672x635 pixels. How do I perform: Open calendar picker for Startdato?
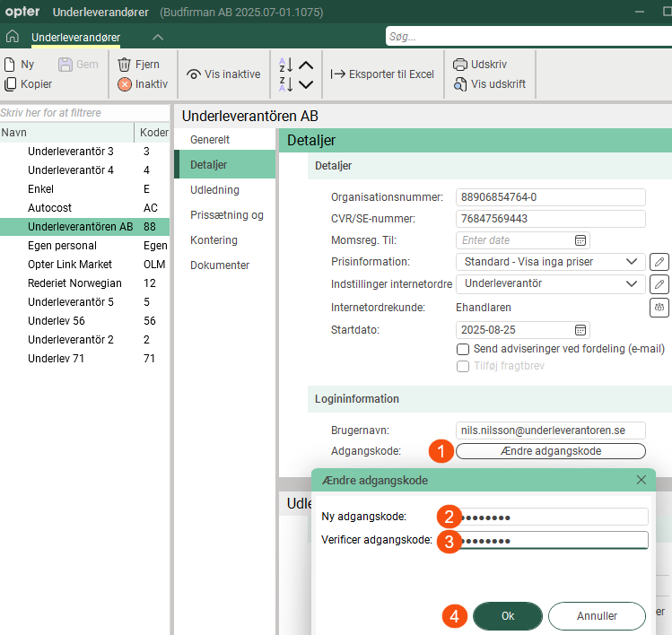point(580,330)
